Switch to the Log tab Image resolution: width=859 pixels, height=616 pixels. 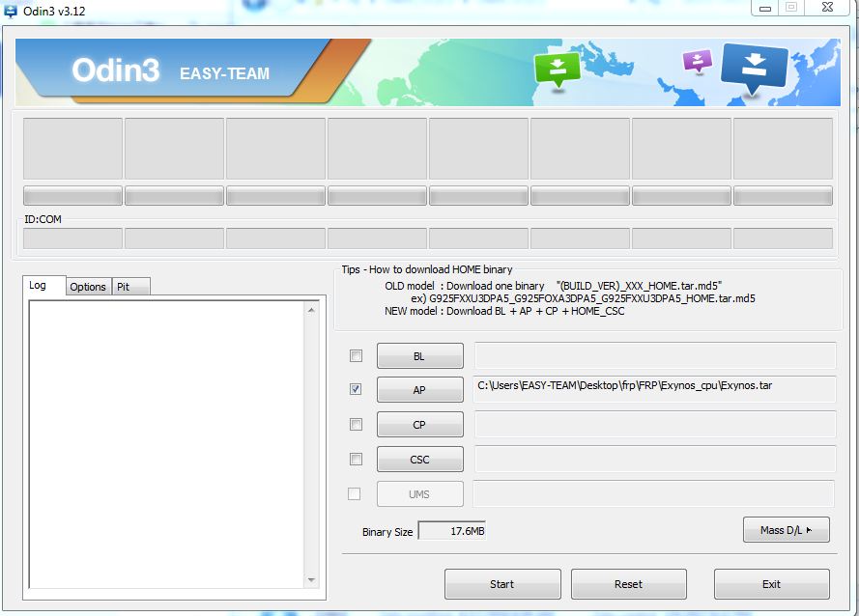coord(44,285)
